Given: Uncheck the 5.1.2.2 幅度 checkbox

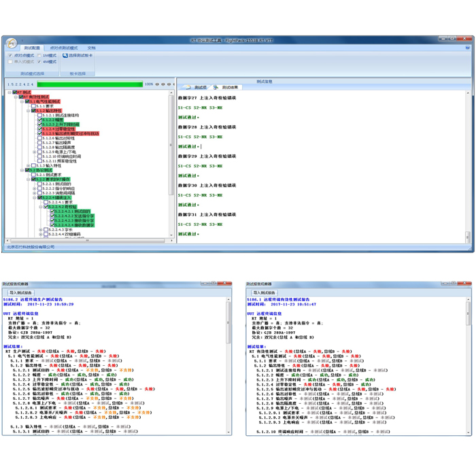Looking at the screenshot, I should (39, 120).
